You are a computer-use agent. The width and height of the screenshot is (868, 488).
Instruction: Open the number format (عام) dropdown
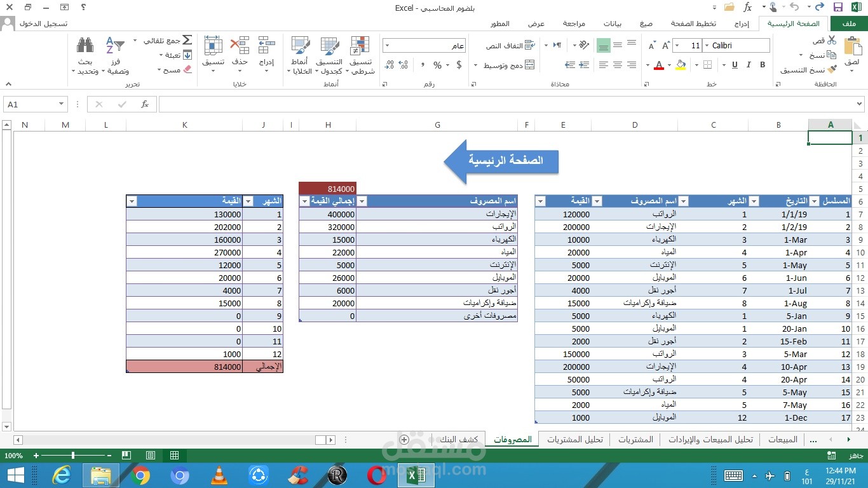[386, 46]
